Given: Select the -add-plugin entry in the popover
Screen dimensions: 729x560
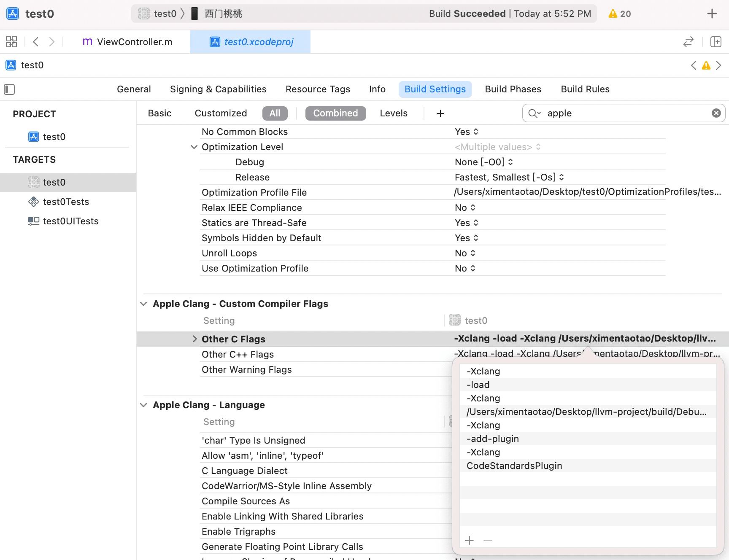Looking at the screenshot, I should [588, 439].
